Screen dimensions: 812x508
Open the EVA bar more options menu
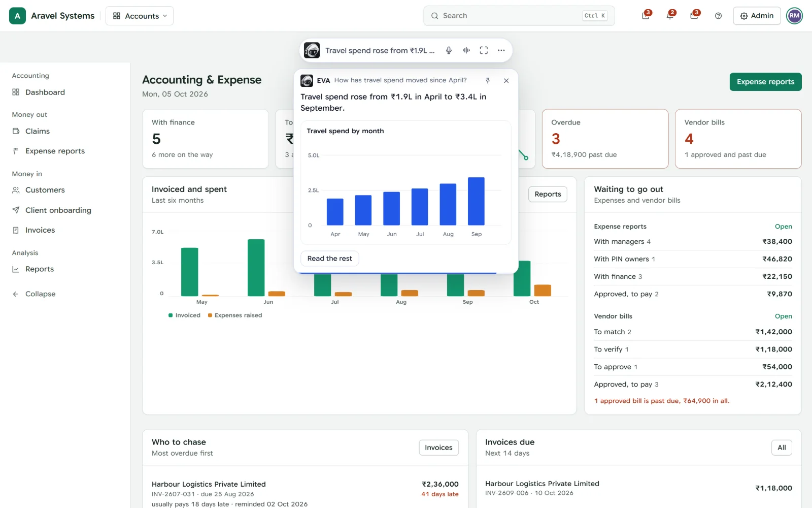[x=501, y=50]
